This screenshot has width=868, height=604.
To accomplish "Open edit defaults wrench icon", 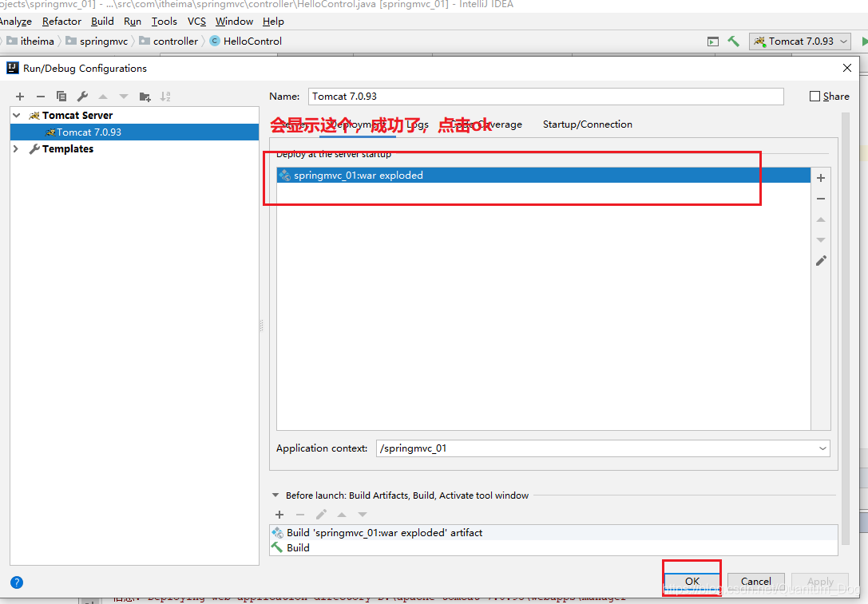I will (82, 97).
